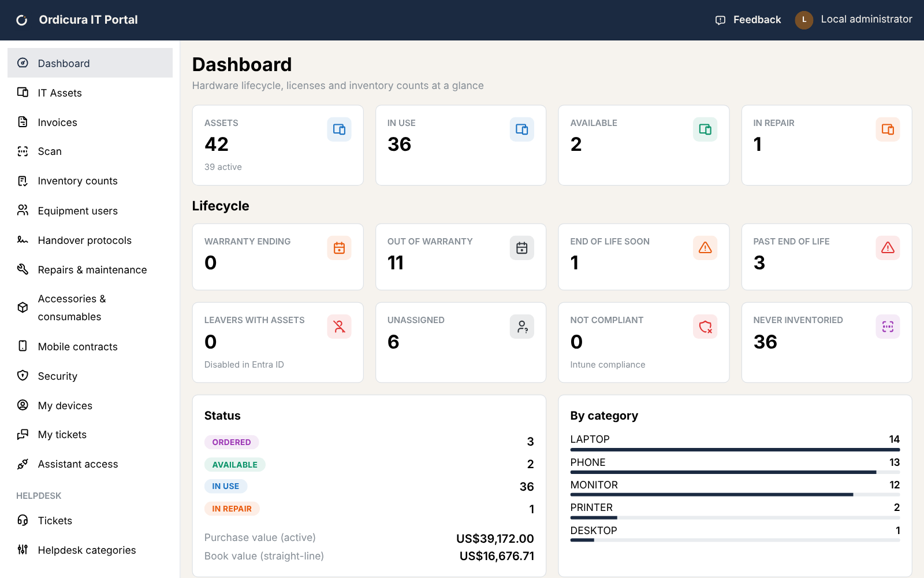Viewport: 924px width, 578px height.
Task: Open Dashboard in the sidebar
Action: 90,63
